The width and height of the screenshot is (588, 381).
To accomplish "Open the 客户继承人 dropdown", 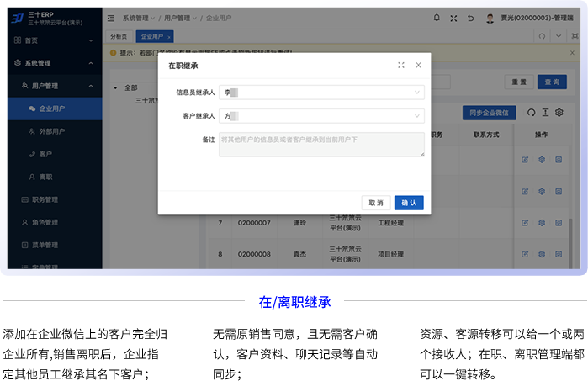I will pyautogui.click(x=320, y=116).
